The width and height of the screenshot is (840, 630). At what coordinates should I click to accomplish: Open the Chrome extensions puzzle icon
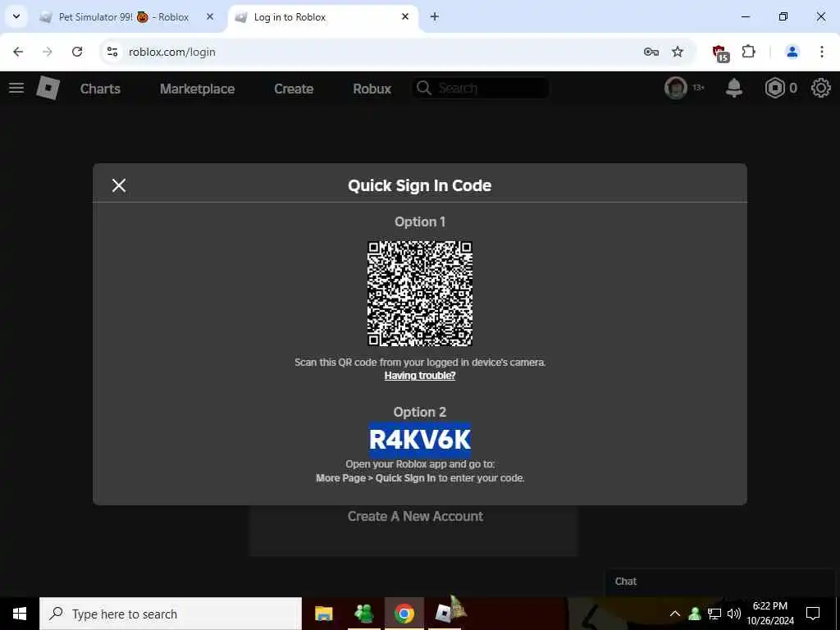[748, 52]
